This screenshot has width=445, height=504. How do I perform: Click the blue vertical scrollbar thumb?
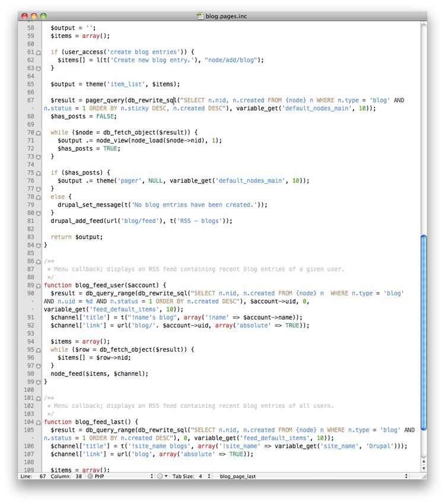[x=424, y=333]
